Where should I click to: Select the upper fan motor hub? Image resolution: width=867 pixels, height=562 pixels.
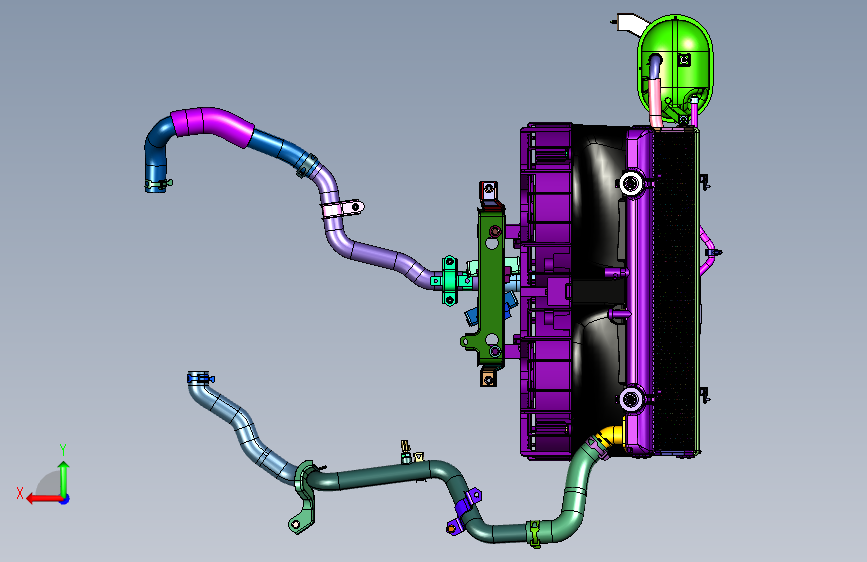631,183
